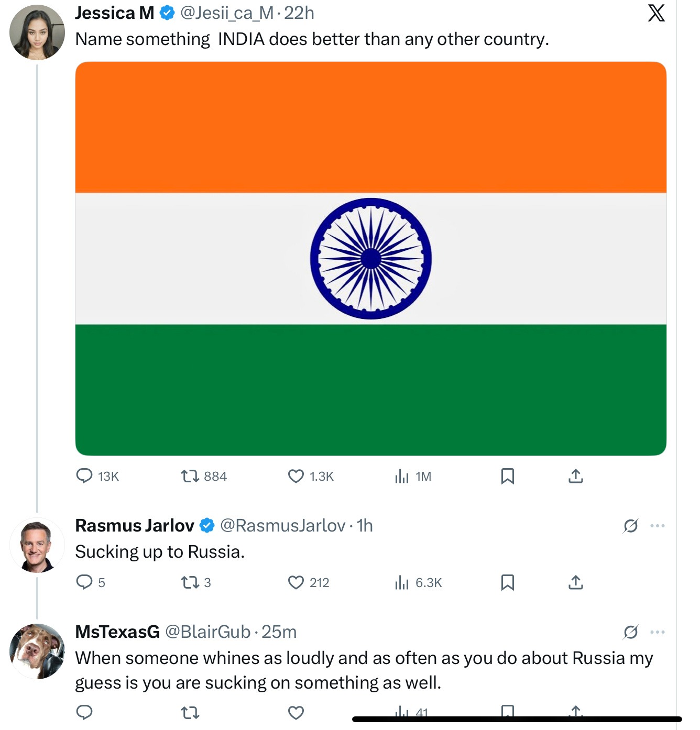Like Rasmus Jarlov's reply
The image size is (700, 730).
296,582
